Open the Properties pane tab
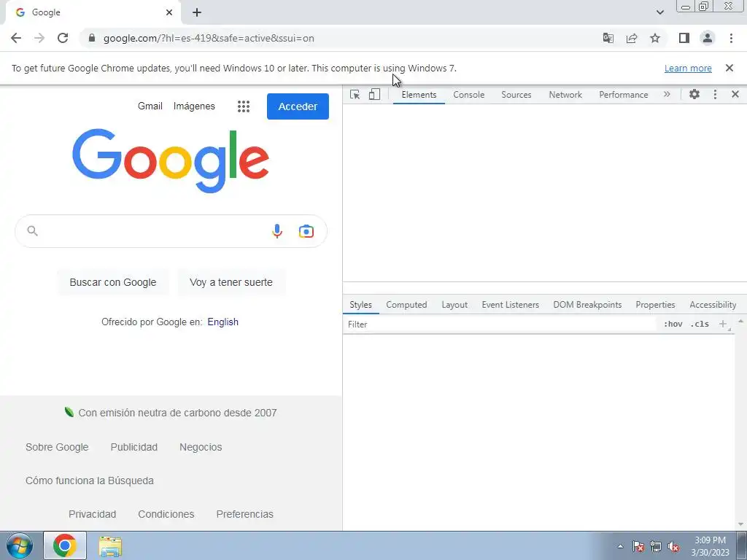Screen dimensions: 747x560 click(x=655, y=305)
